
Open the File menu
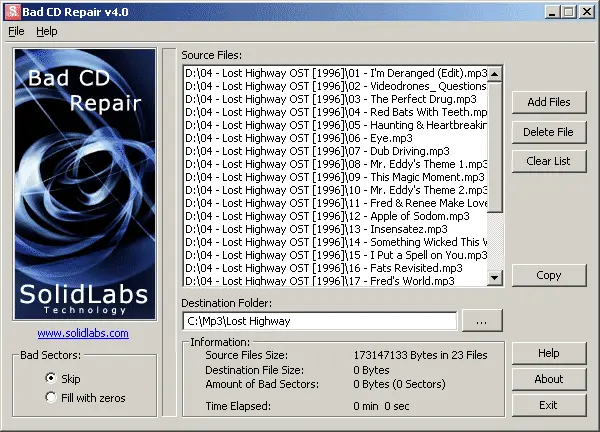tap(16, 31)
